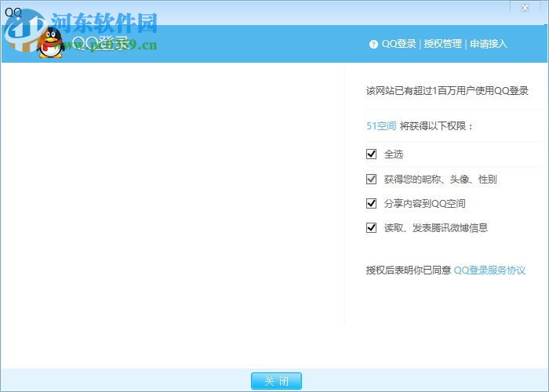Uncheck 分享内容到QQ空间 checkbox

click(x=371, y=203)
